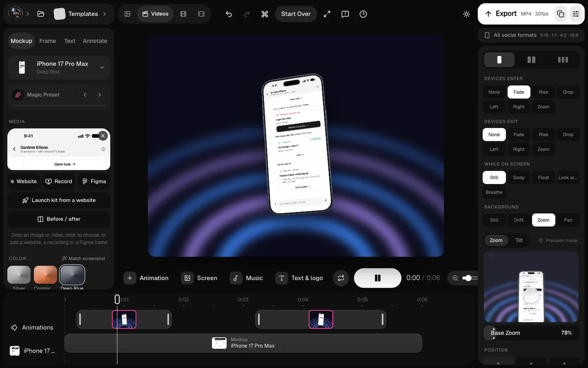Select three-device layout

[563, 60]
